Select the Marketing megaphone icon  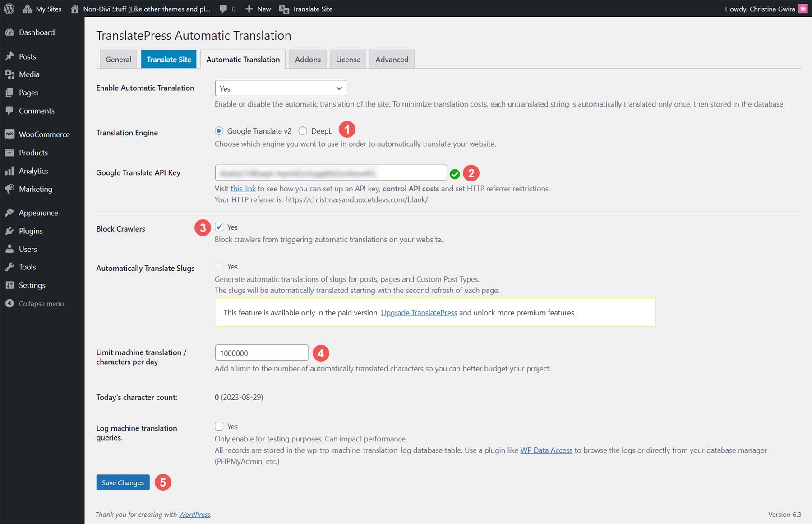click(x=9, y=189)
